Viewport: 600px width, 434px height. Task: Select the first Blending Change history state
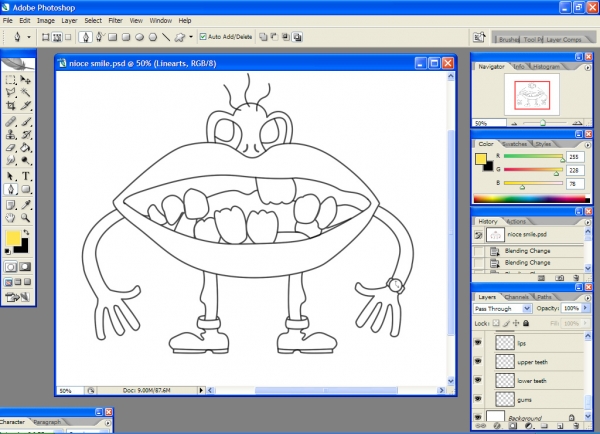[x=528, y=251]
